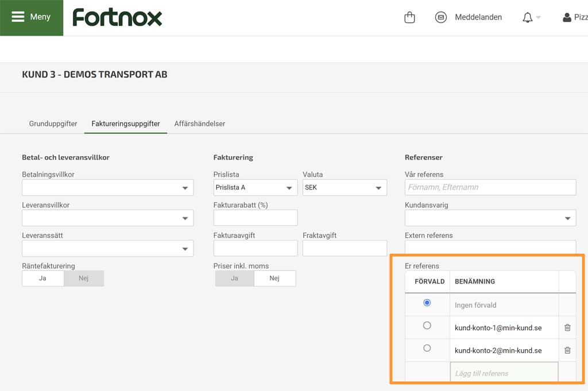Image resolution: width=588 pixels, height=391 pixels.
Task: Click the Vår referens input field
Action: click(x=490, y=187)
